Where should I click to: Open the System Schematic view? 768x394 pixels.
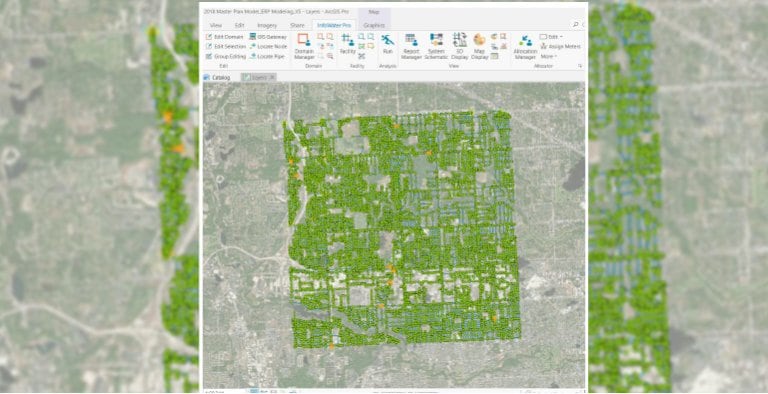tap(436, 47)
